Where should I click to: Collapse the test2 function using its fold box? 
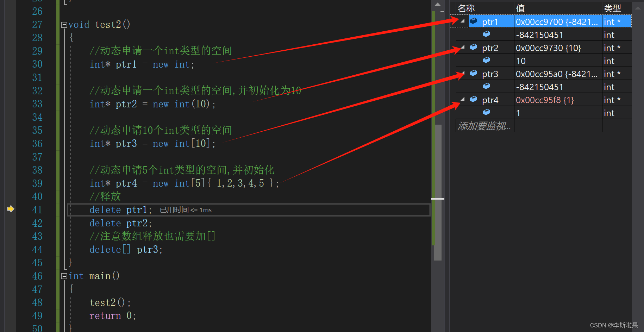point(64,24)
